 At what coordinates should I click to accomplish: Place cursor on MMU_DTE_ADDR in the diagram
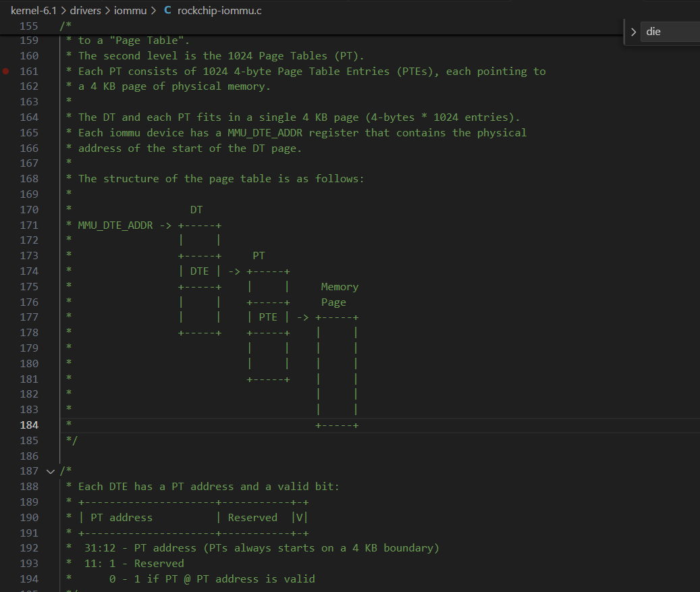coord(115,225)
